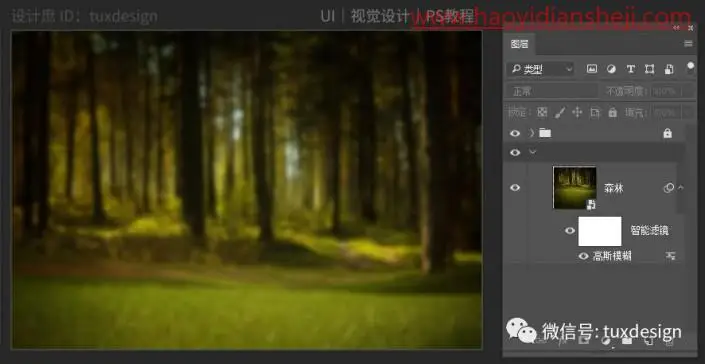The image size is (705, 364).
Task: Hide the 高斯模糊 filter effect
Action: (584, 256)
